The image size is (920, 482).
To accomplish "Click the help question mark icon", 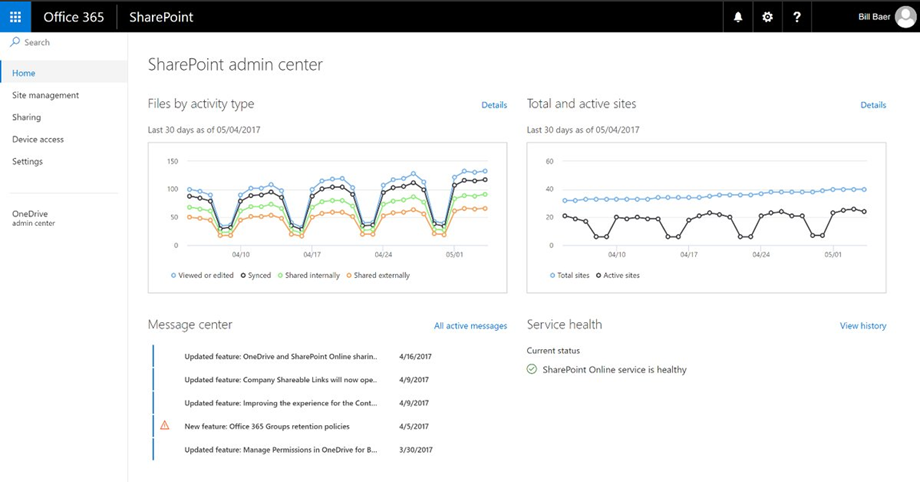I will (797, 17).
